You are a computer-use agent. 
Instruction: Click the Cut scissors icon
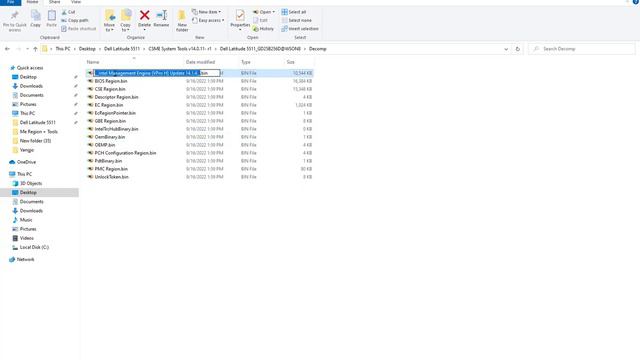(64, 12)
